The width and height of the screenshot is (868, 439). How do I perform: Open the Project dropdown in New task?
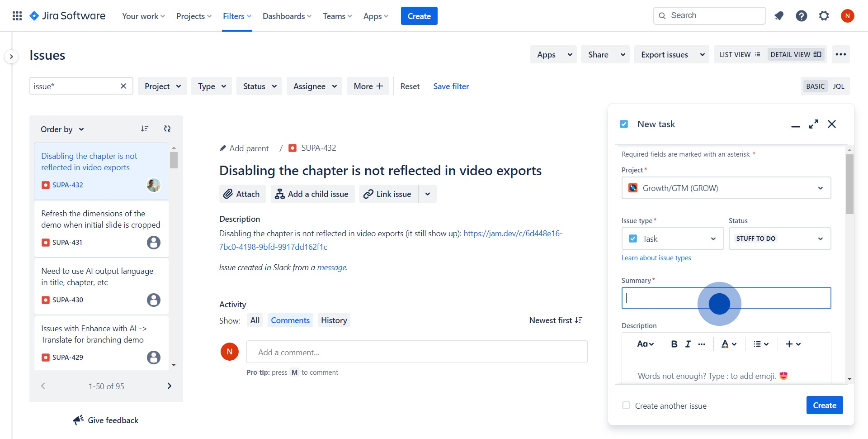(x=726, y=188)
